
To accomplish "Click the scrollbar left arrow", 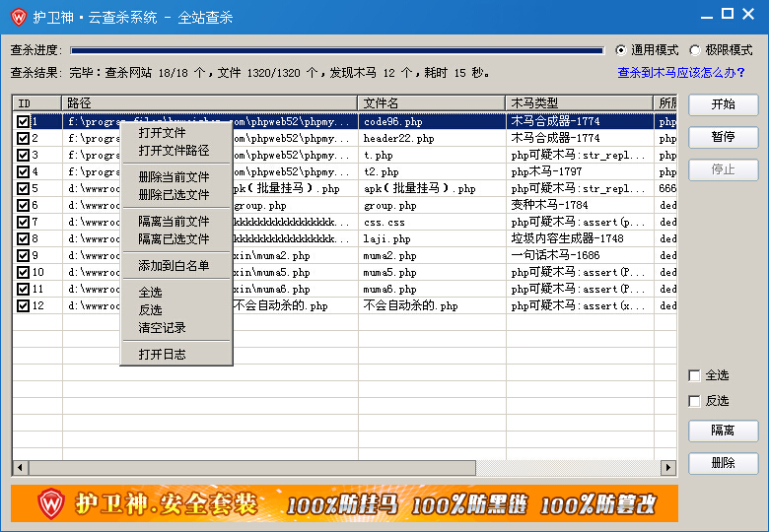I will (20, 467).
